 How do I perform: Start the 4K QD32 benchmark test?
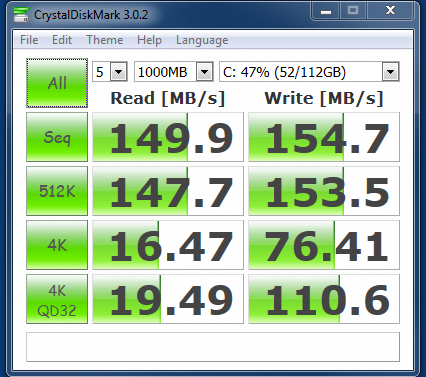pyautogui.click(x=57, y=299)
